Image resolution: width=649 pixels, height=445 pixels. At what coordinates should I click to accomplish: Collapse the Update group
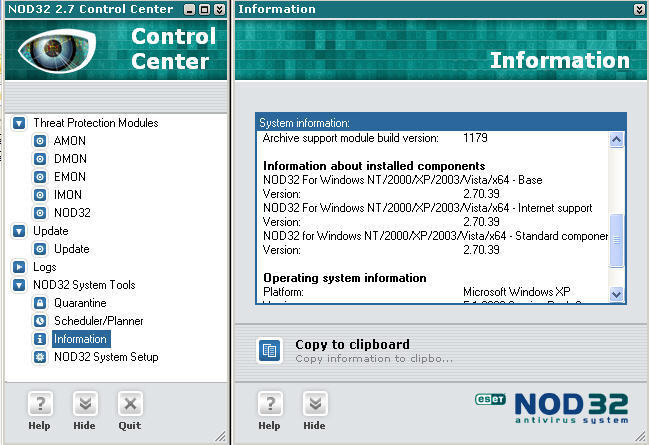(x=19, y=231)
